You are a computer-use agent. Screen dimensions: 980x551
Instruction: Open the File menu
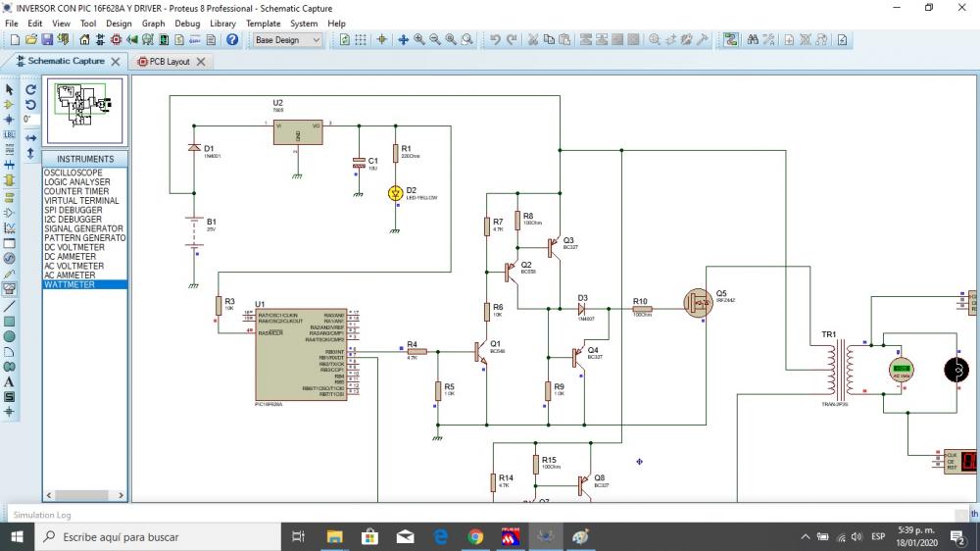point(11,24)
